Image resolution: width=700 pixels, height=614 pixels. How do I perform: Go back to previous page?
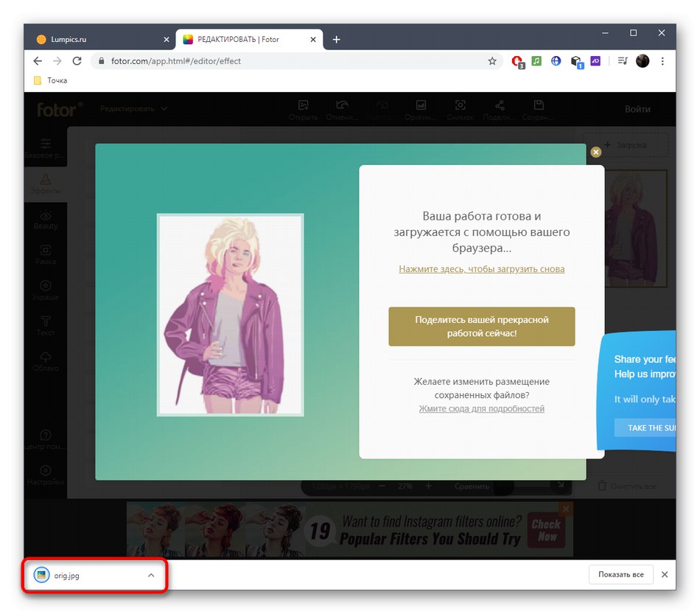coord(38,61)
